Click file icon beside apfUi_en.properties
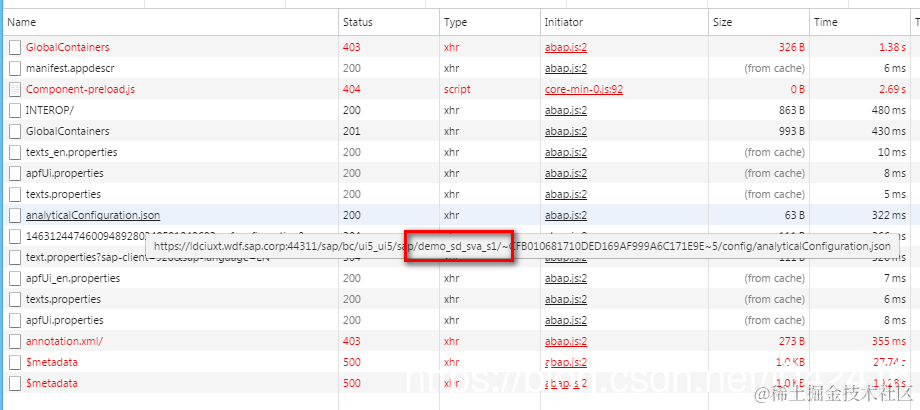Screen dimensions: 920x410 click(15, 278)
